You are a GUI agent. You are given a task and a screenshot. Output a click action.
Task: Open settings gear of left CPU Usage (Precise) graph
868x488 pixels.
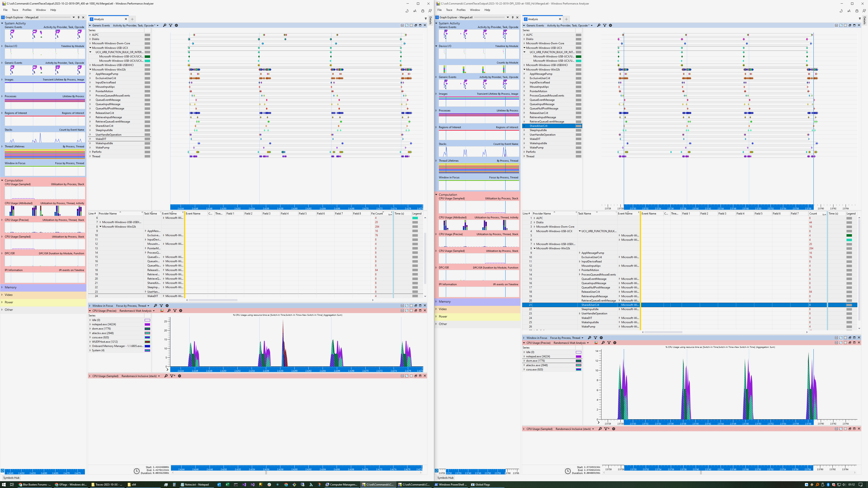(x=181, y=311)
